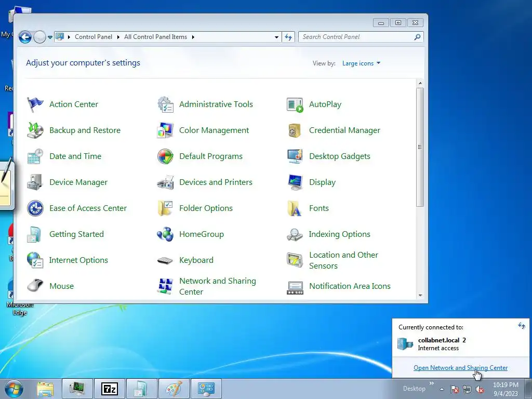
Task: Expand the Desktop toolbar chevron in taskbar
Action: pyautogui.click(x=432, y=383)
